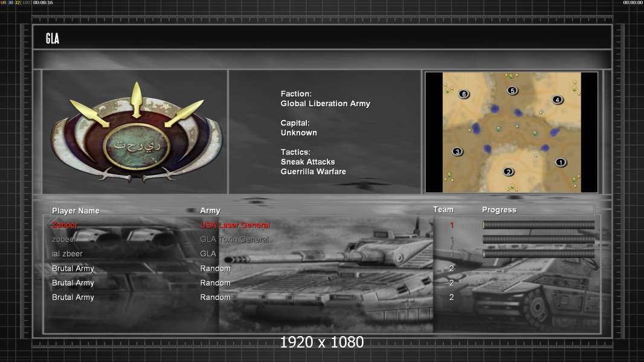Click the "Team" column header
Viewport: 644px width, 362px height.
point(443,209)
